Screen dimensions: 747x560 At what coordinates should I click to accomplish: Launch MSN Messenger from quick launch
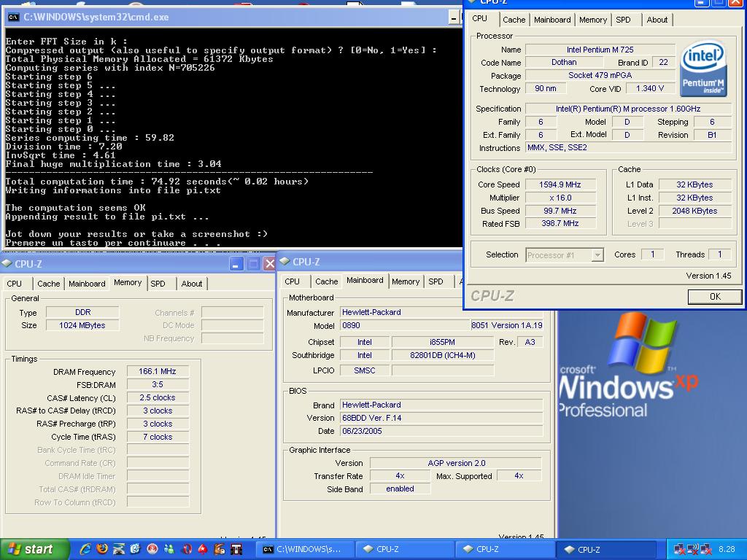(x=169, y=549)
